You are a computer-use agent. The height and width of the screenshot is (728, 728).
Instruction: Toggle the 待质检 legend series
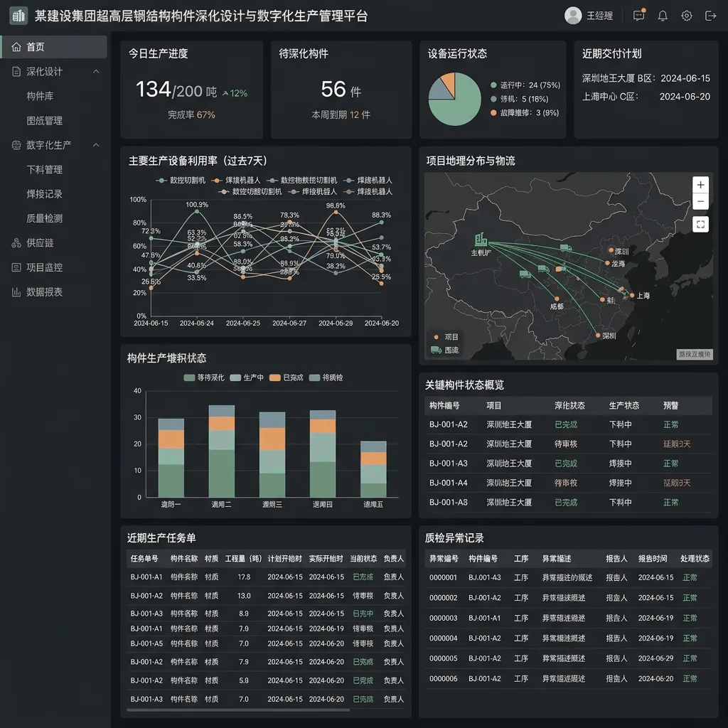click(x=326, y=378)
